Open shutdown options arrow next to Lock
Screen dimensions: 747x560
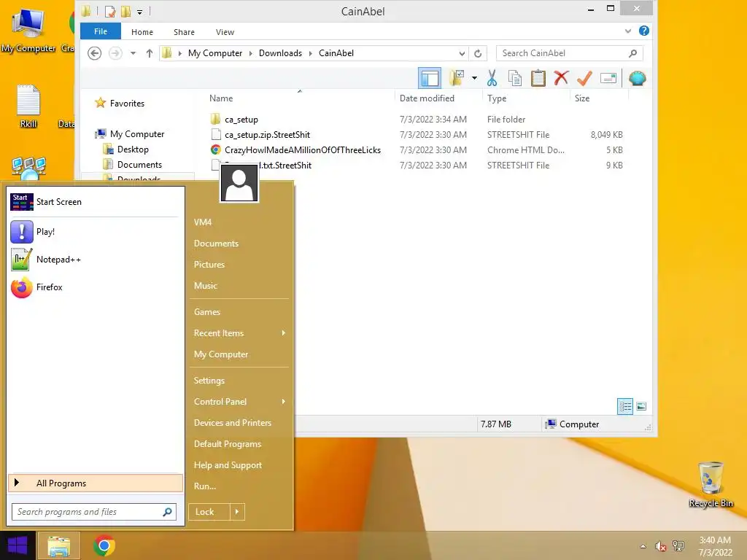click(237, 512)
